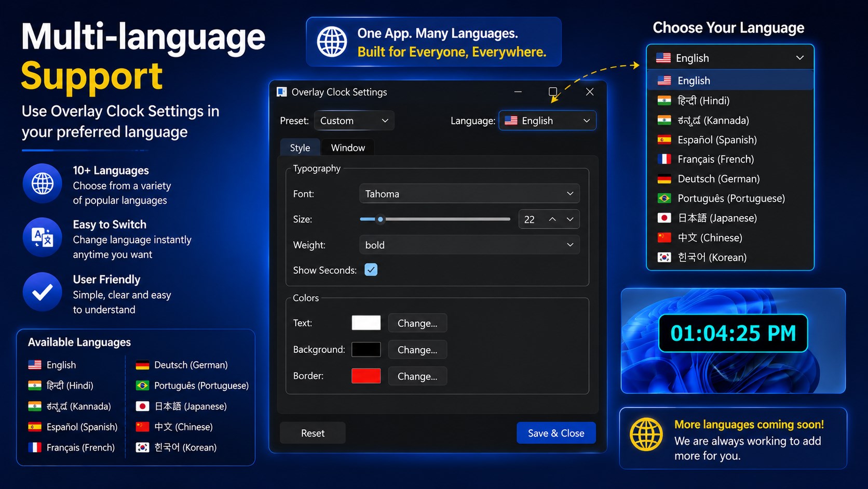
Task: Click the India flag beside Hindi in dropdown list
Action: (664, 100)
